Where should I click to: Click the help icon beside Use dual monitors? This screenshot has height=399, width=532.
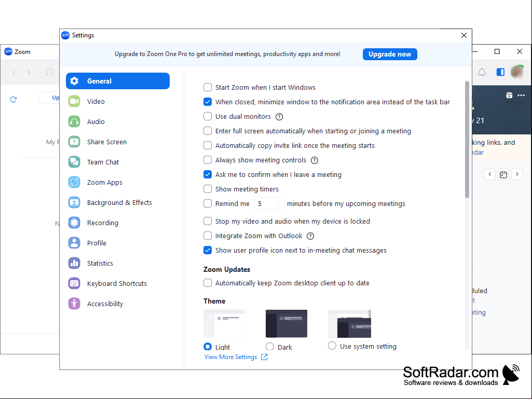[x=279, y=117]
